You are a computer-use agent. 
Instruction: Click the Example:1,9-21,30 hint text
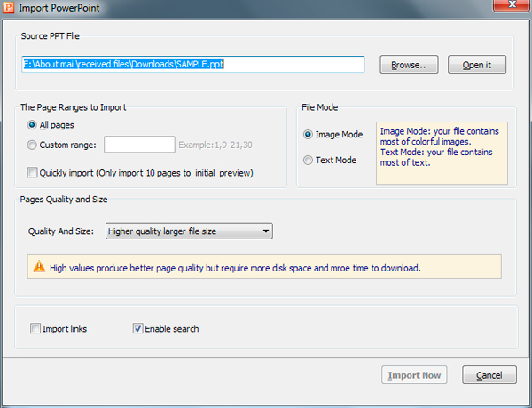(x=215, y=145)
